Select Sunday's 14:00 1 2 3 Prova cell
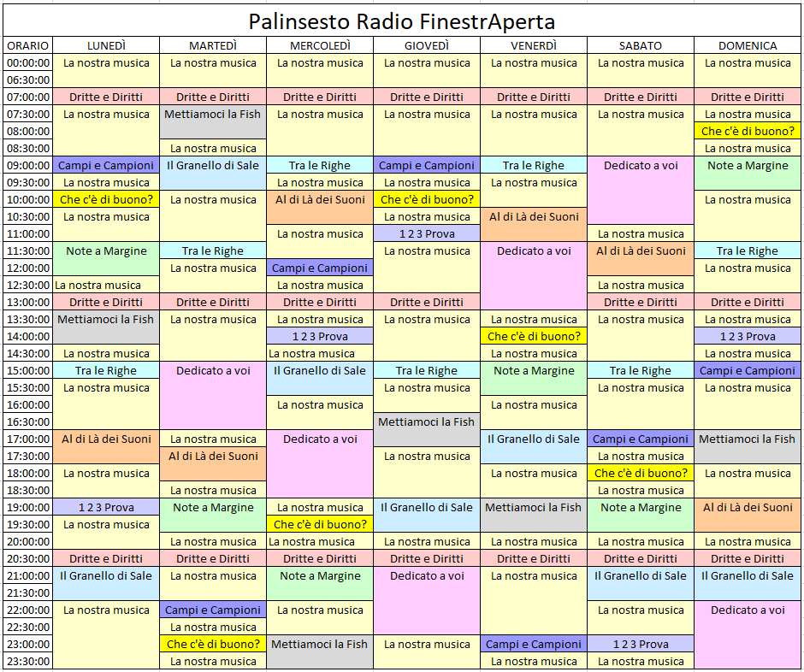 (x=748, y=336)
